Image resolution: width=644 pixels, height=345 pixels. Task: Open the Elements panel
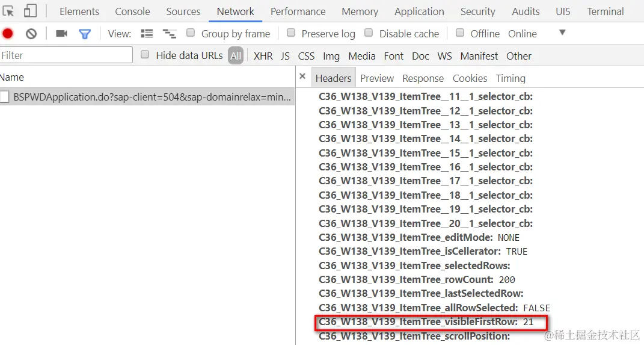point(79,11)
